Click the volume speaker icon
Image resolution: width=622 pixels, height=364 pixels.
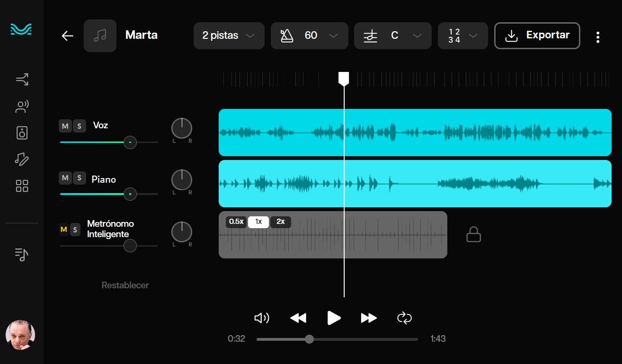click(x=262, y=318)
